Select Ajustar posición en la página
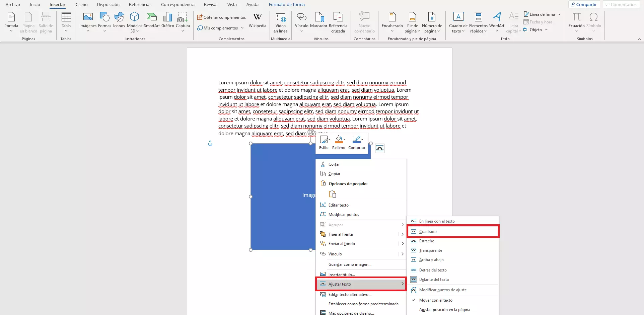Image resolution: width=644 pixels, height=315 pixels. coord(453,310)
